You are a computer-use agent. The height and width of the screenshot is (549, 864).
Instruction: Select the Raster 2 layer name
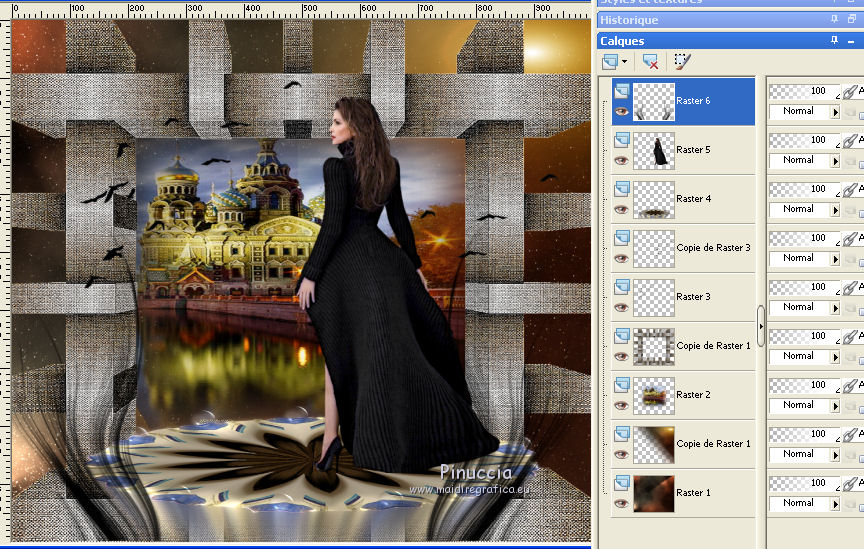click(693, 395)
